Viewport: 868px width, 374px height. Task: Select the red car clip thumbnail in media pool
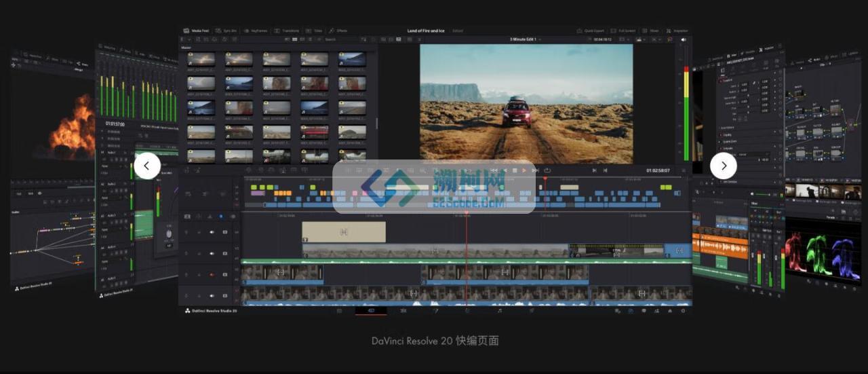[315, 131]
